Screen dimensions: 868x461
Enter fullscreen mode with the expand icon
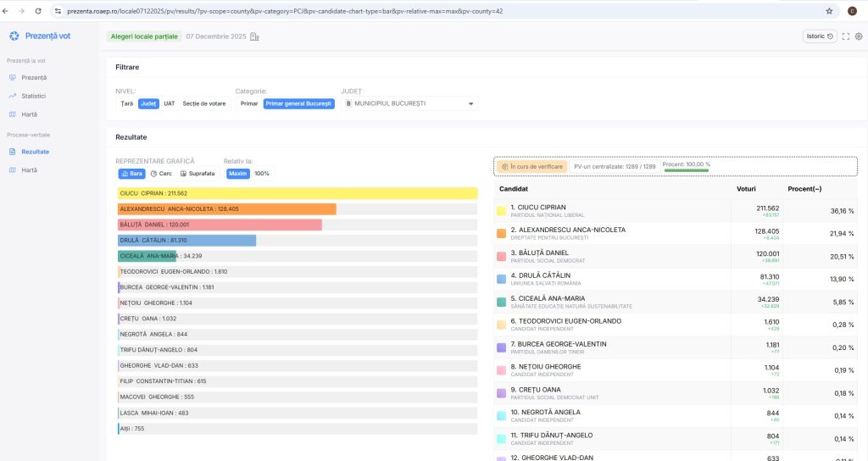point(845,36)
